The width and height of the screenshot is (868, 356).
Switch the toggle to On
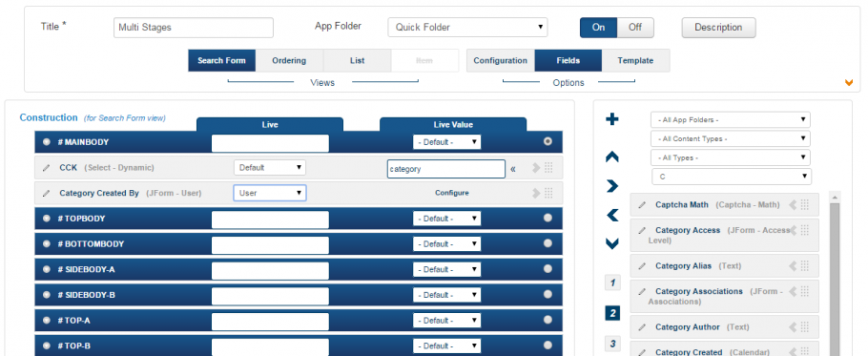[x=598, y=27]
